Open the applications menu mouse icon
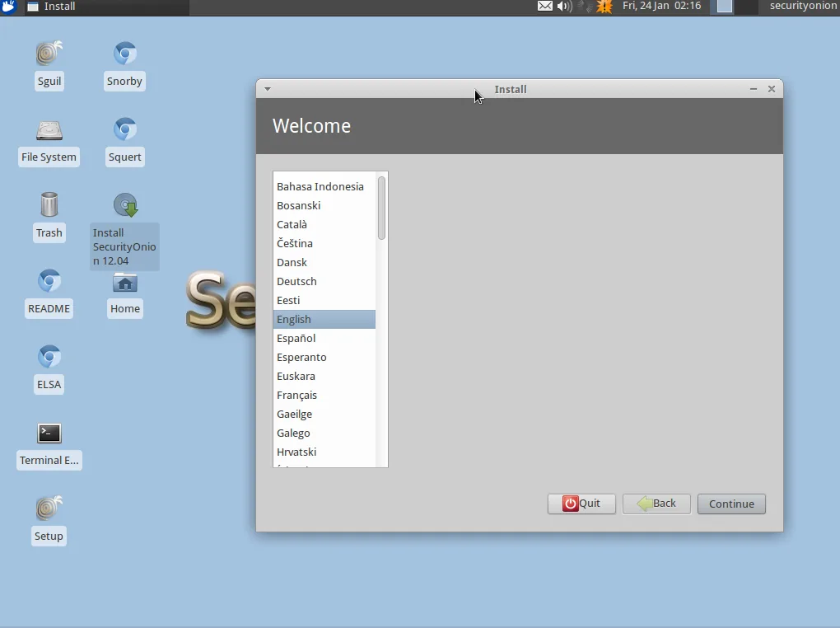Viewport: 840px width, 628px height. click(8, 7)
